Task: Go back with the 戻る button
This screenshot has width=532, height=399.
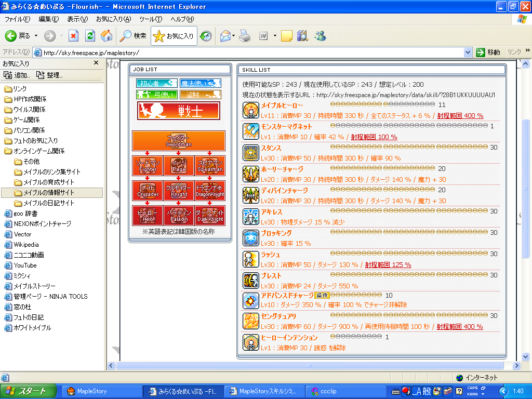Action: 18,36
